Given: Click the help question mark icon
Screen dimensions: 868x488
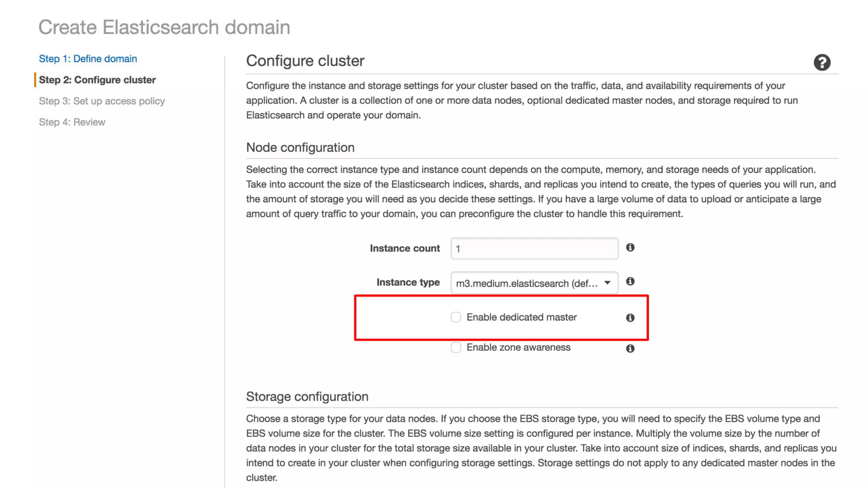Looking at the screenshot, I should [x=821, y=63].
